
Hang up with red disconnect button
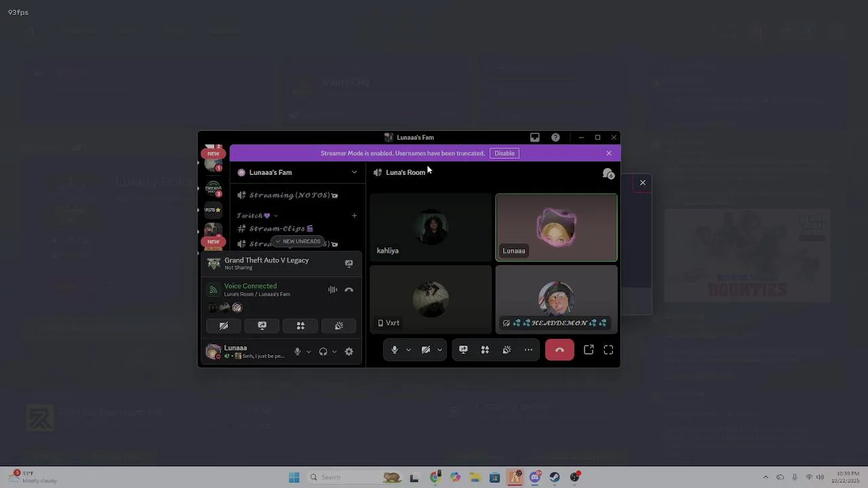click(x=559, y=350)
